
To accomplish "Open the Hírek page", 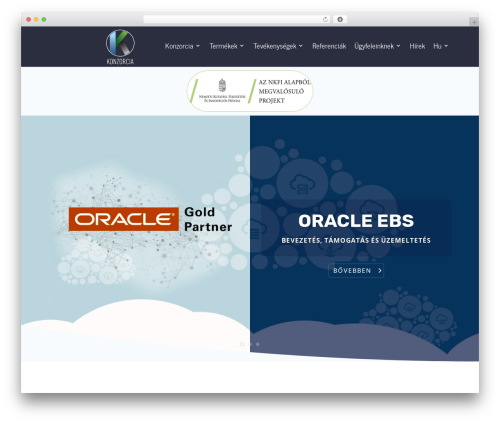I will coord(417,46).
